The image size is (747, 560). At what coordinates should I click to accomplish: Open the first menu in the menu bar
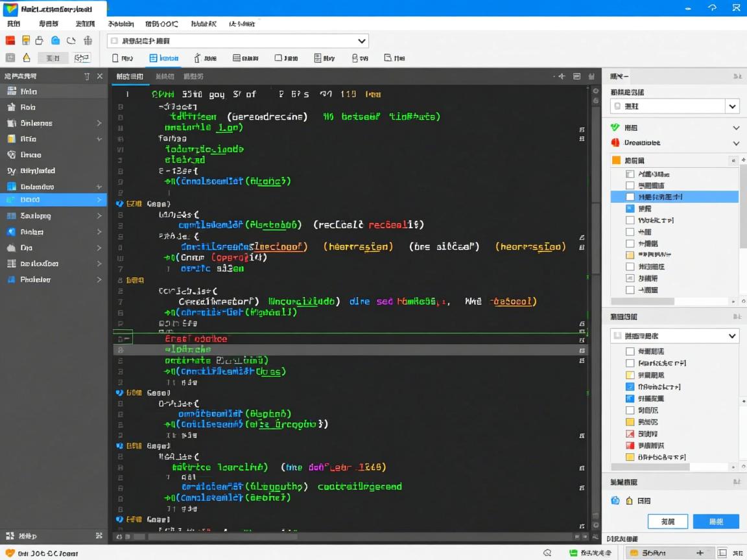14,23
